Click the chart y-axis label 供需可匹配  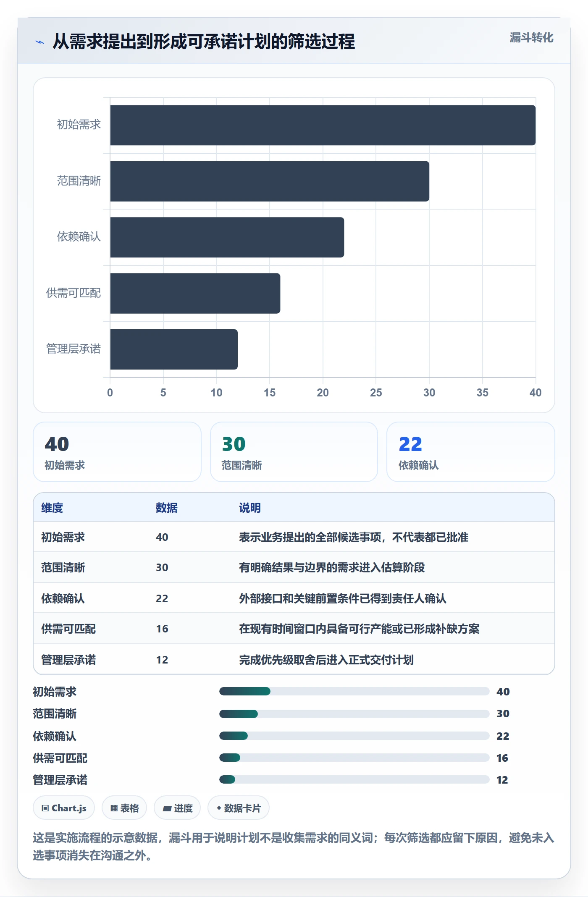73,293
